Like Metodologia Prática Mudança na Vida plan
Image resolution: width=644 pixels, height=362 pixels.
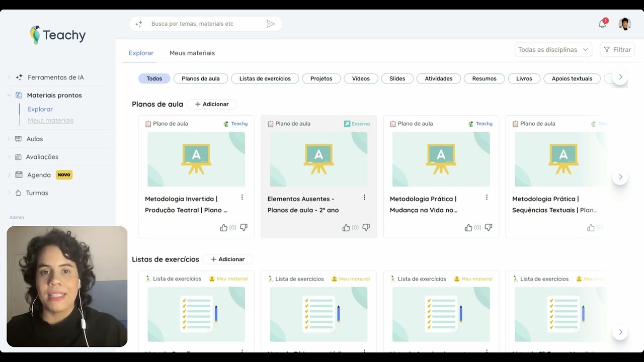click(x=468, y=228)
